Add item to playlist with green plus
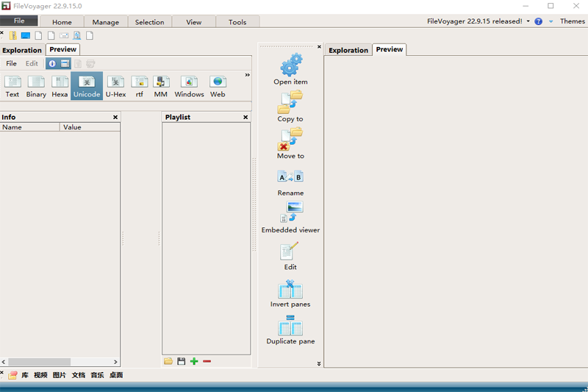The width and height of the screenshot is (588, 392). click(194, 361)
